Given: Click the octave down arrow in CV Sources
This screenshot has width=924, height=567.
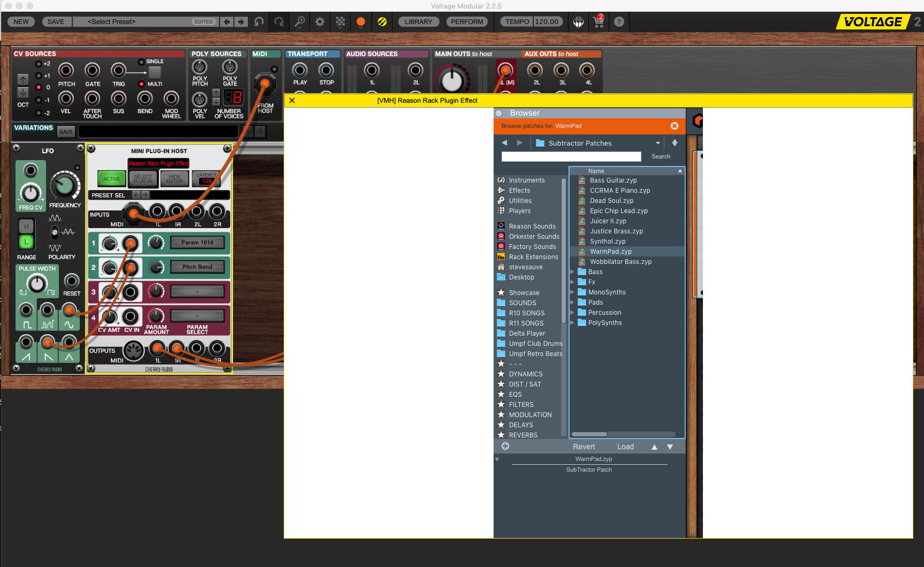Looking at the screenshot, I should [23, 92].
